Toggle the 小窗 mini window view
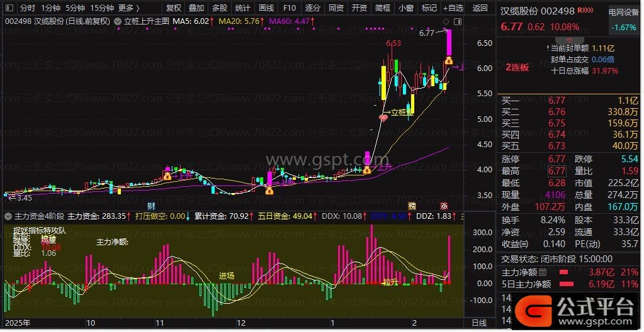This screenshot has width=644, height=332. pyautogui.click(x=406, y=8)
